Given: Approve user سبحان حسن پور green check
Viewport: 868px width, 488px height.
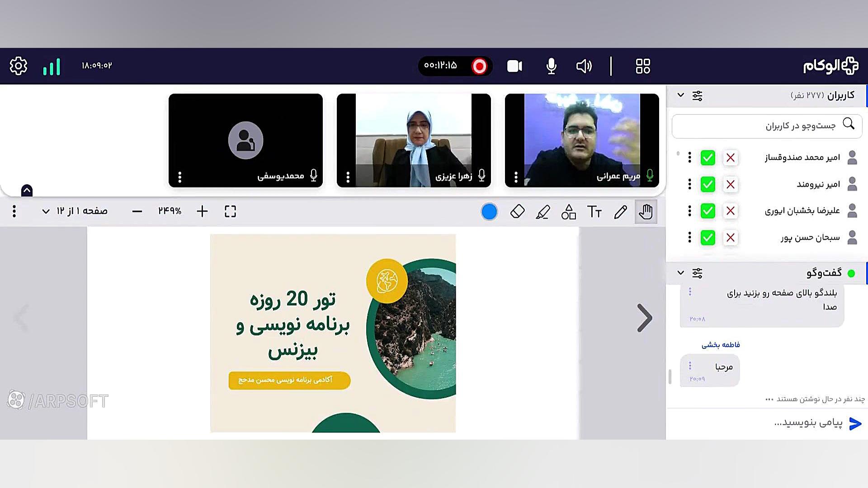Looking at the screenshot, I should pos(708,238).
